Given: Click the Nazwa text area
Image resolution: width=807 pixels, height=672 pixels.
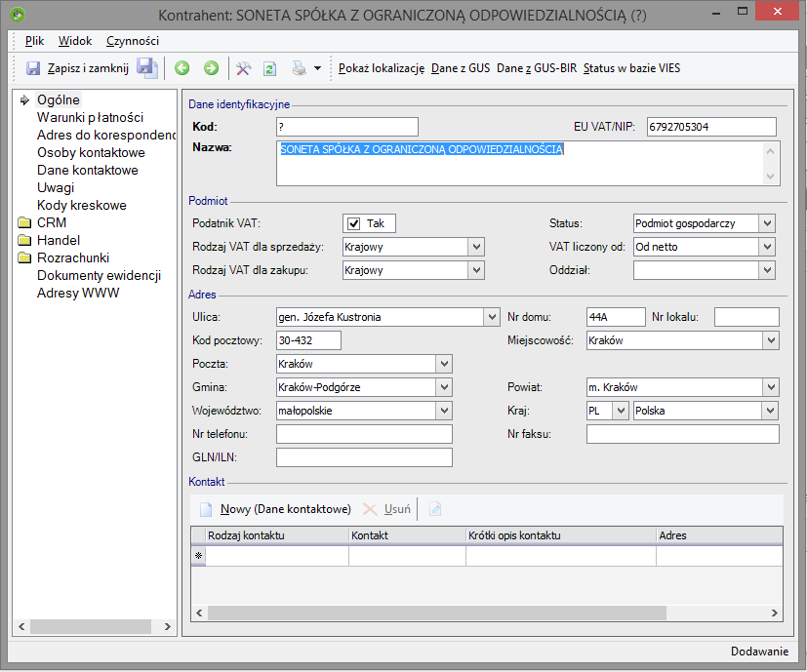Looking at the screenshot, I should [x=528, y=163].
